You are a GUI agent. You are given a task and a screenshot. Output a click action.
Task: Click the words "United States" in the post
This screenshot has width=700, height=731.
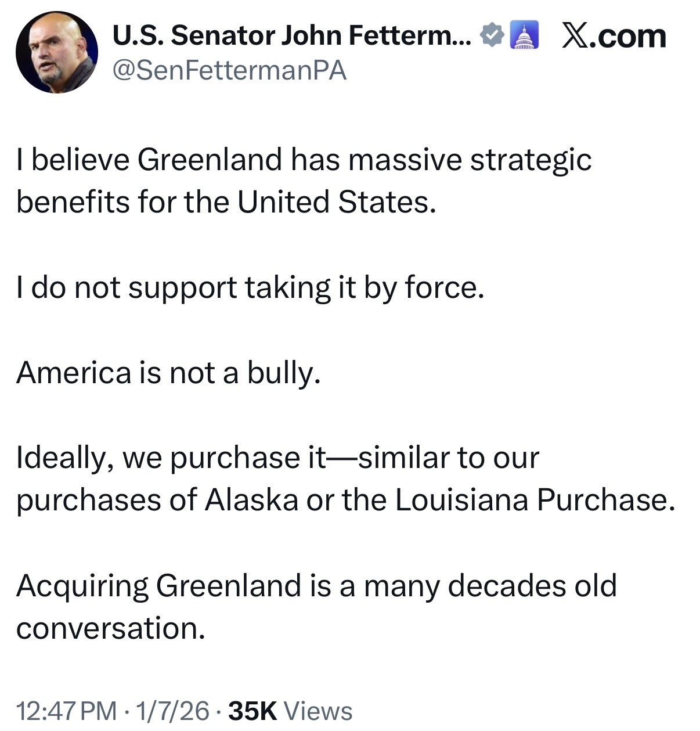coord(335,202)
